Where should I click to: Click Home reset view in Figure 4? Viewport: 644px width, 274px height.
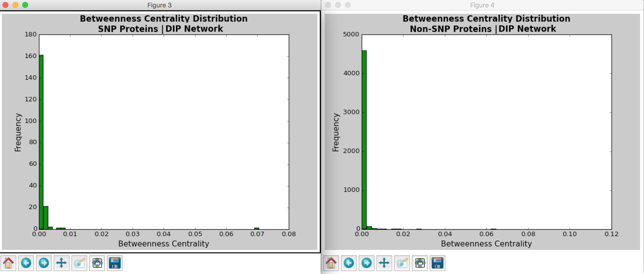[331, 263]
